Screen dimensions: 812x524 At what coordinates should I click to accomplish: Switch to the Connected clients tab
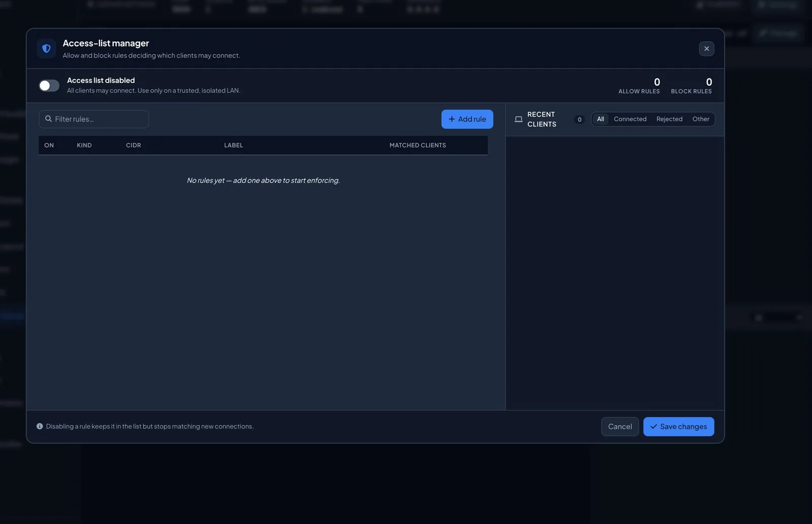coord(630,119)
